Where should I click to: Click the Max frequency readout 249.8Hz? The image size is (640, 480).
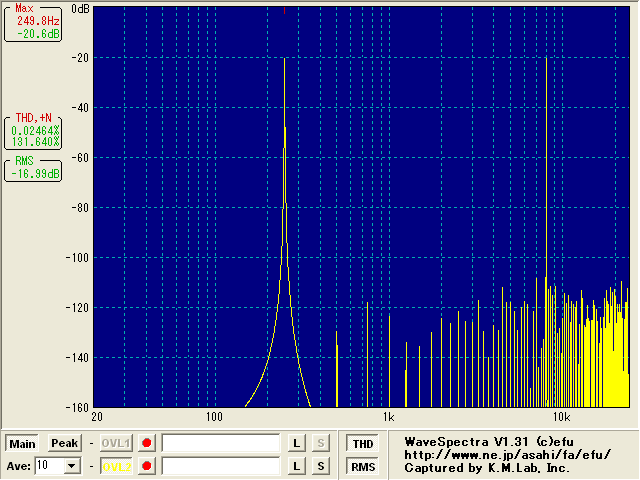point(38,21)
